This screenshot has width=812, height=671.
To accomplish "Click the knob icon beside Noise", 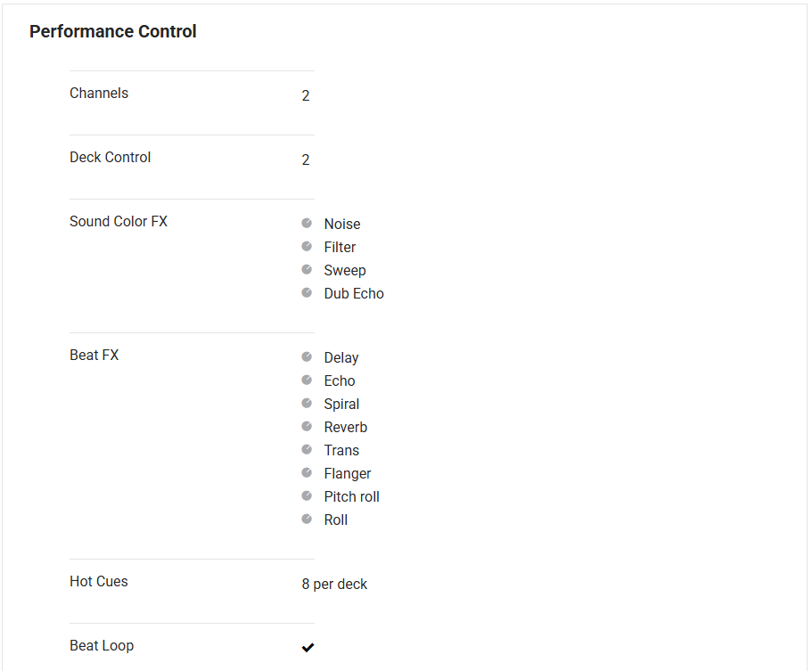I will click(x=307, y=223).
